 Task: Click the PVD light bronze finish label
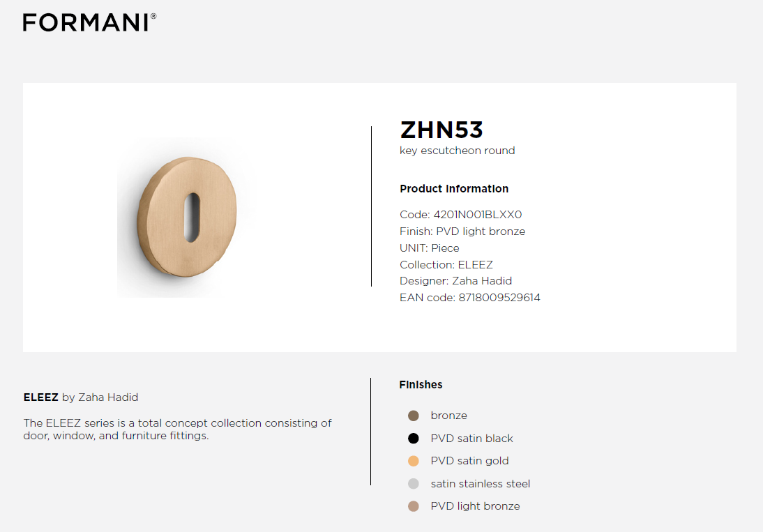pos(475,506)
